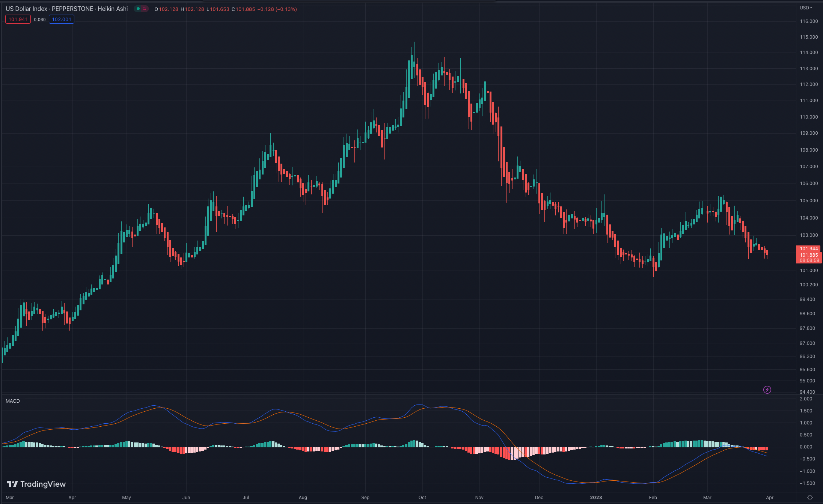Screen dimensions: 823x504
Task: Click the pink approximate data indicator icon
Action: pos(145,9)
